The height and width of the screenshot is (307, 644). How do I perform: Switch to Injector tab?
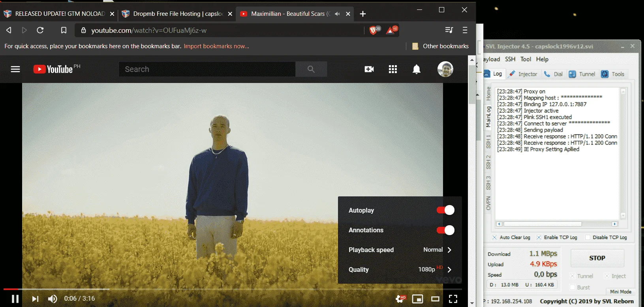[523, 74]
